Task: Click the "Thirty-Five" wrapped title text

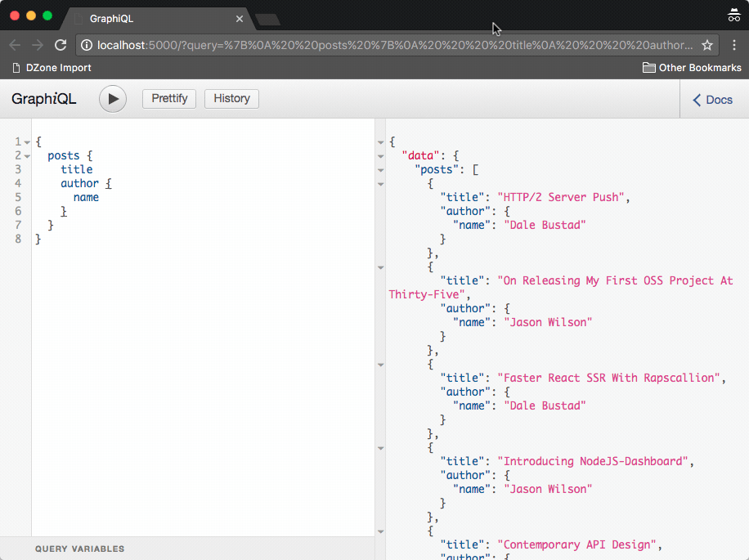Action: [x=426, y=294]
